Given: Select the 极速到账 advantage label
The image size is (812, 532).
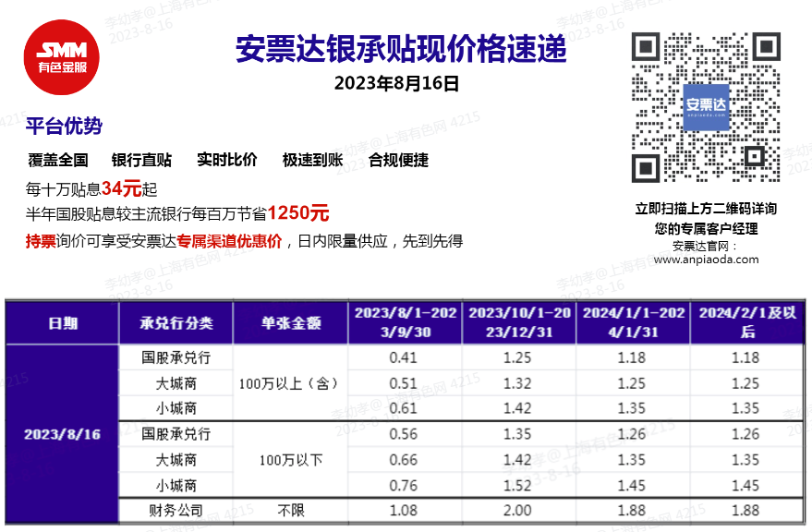Looking at the screenshot, I should [312, 160].
